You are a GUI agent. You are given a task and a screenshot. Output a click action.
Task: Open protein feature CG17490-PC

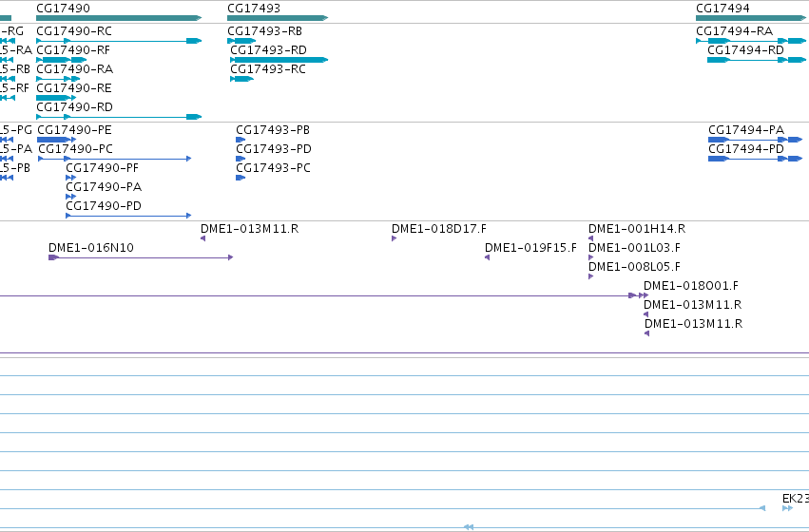click(75, 149)
